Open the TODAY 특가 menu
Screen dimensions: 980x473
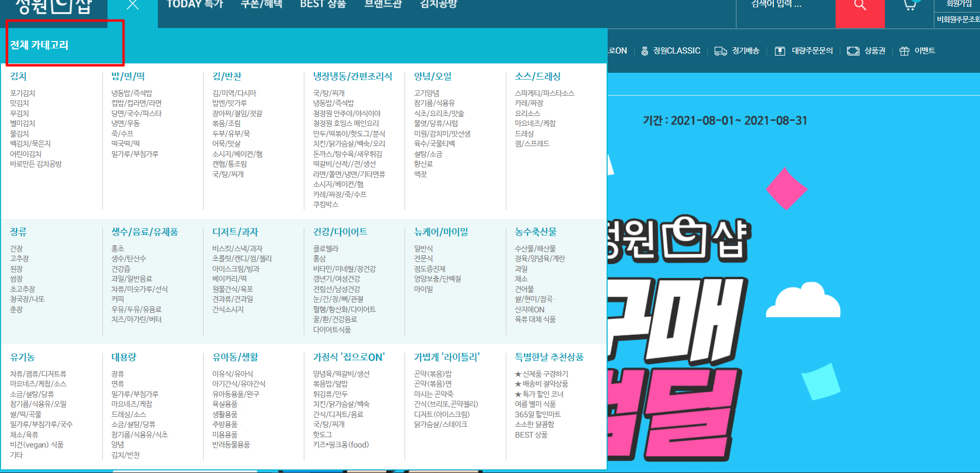[195, 4]
